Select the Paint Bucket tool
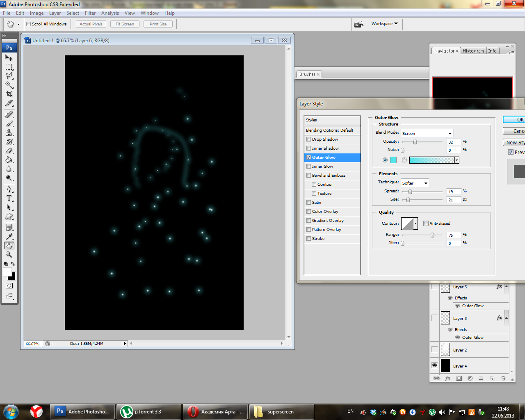 (9, 160)
